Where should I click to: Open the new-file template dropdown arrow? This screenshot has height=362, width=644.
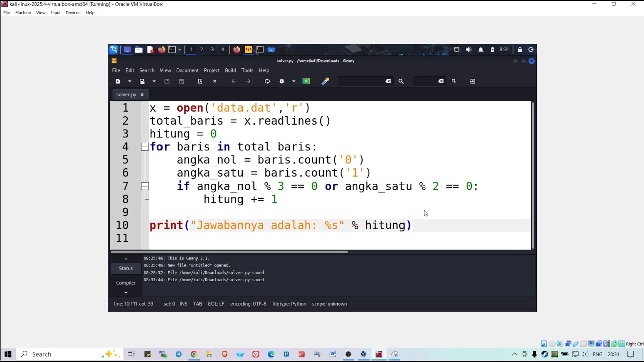point(130,81)
